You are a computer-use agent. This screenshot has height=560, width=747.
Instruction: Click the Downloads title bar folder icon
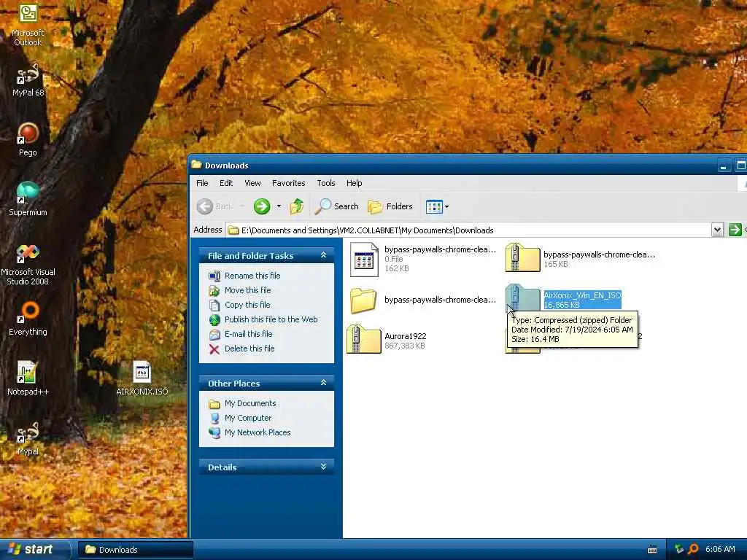(x=196, y=165)
